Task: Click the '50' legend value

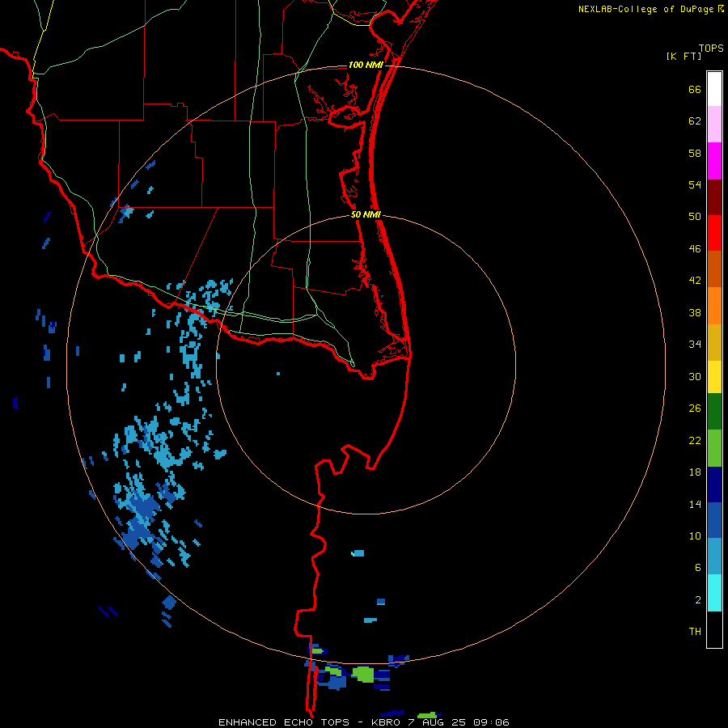Action: tap(695, 216)
